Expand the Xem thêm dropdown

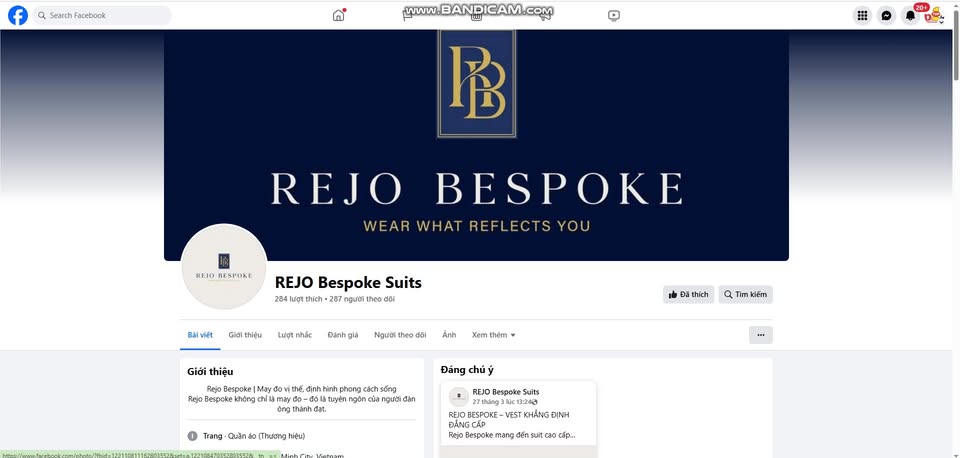493,335
